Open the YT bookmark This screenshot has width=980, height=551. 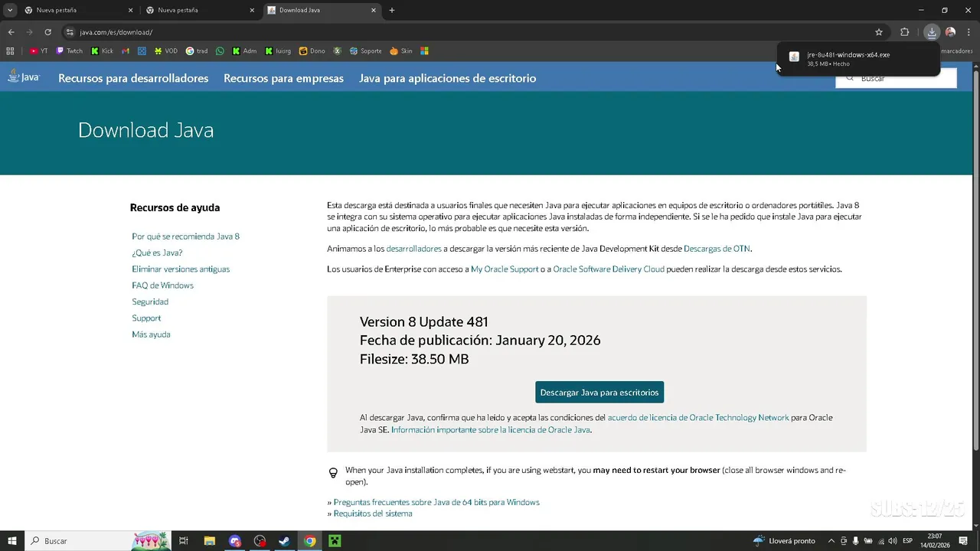coord(39,51)
